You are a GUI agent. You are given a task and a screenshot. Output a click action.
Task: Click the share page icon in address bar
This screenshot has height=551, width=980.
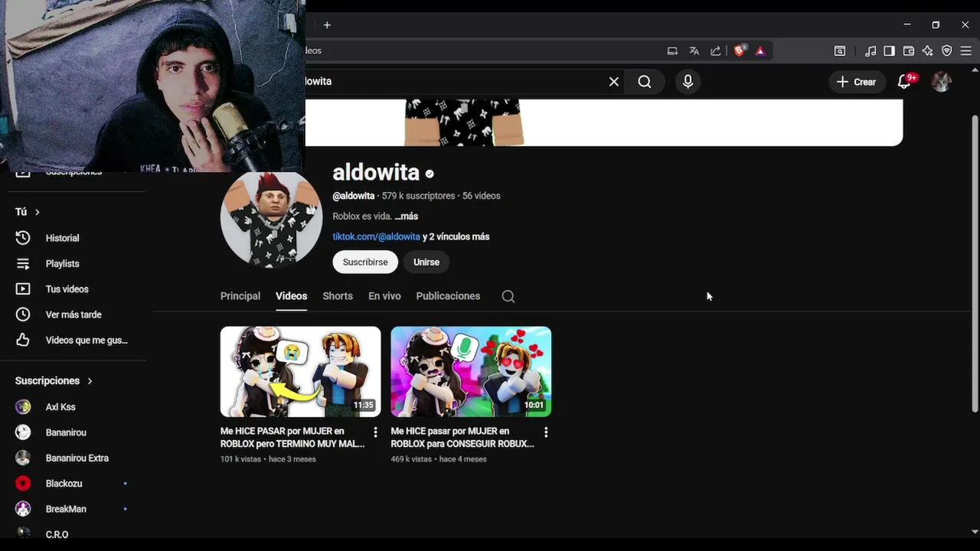coord(715,51)
